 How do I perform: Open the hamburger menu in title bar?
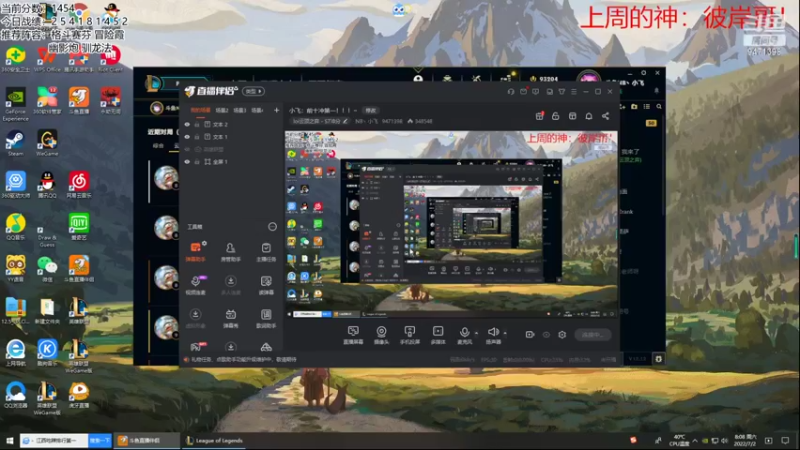tap(574, 91)
